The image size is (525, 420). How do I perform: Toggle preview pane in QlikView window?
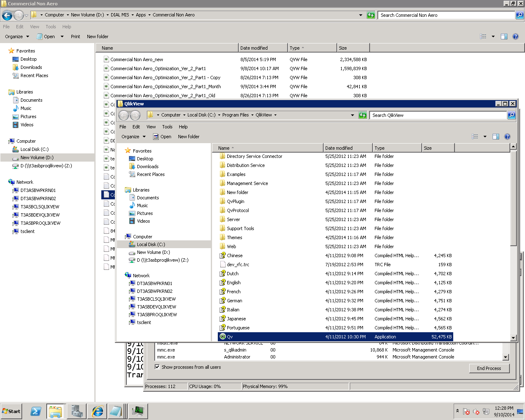(x=495, y=137)
